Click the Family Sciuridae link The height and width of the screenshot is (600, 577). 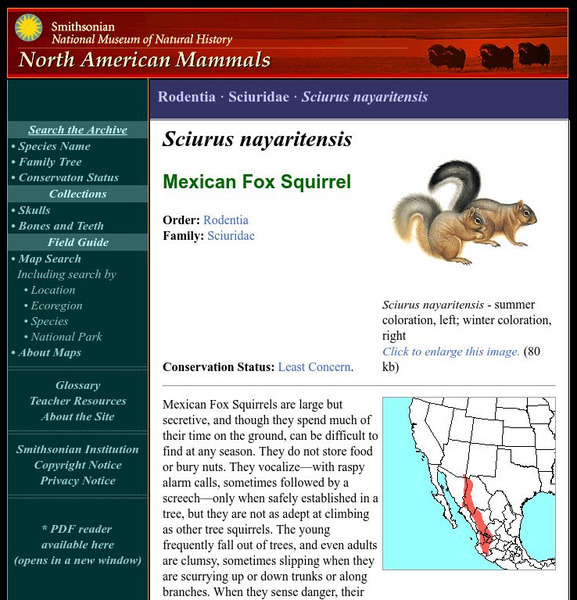point(231,236)
